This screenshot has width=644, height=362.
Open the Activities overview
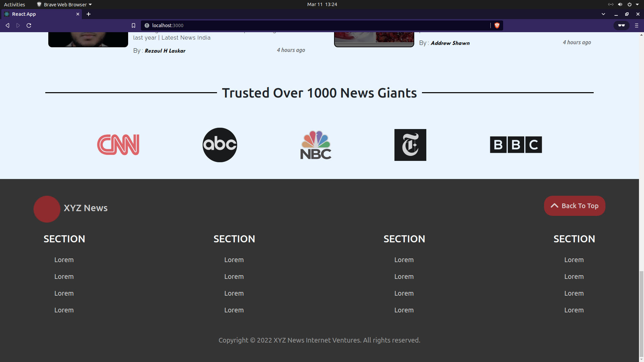[x=14, y=4]
